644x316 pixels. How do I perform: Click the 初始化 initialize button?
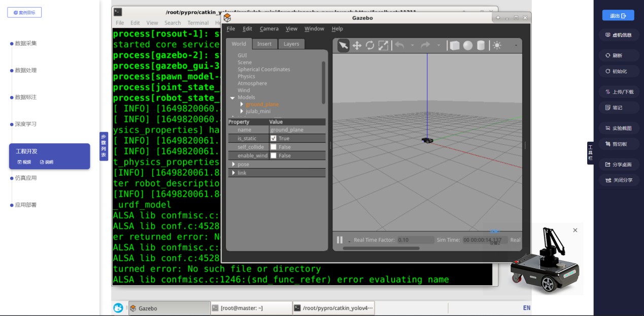click(x=619, y=71)
